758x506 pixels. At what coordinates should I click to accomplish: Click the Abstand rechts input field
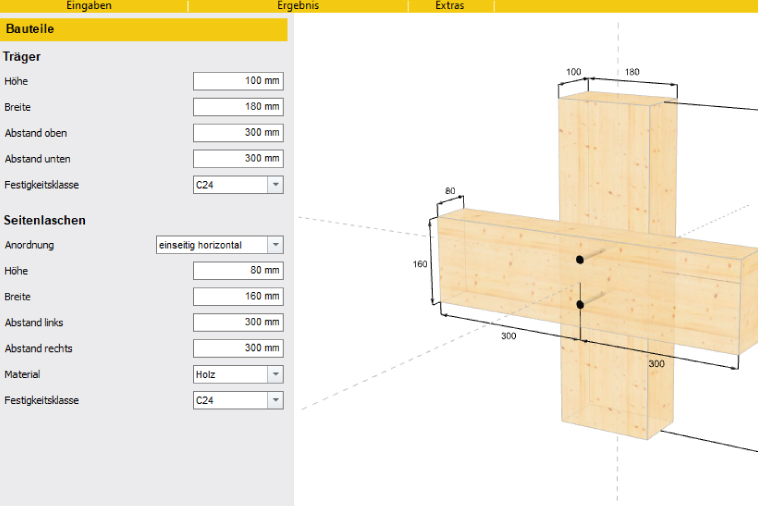tap(238, 349)
